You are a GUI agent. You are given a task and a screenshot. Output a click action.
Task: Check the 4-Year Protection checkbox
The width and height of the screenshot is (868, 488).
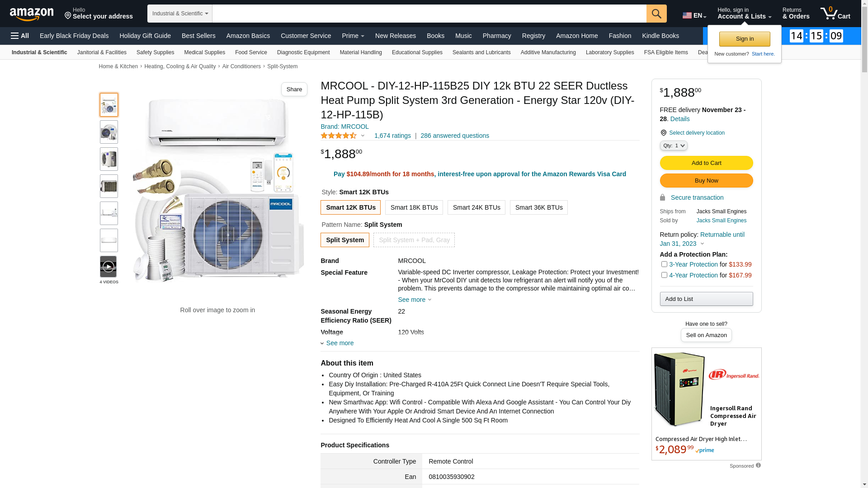click(664, 275)
